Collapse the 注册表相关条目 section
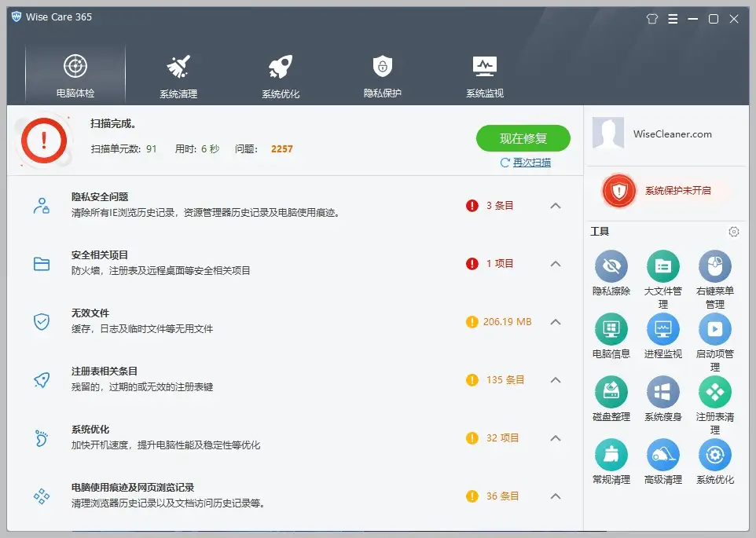The width and height of the screenshot is (756, 538). click(556, 379)
